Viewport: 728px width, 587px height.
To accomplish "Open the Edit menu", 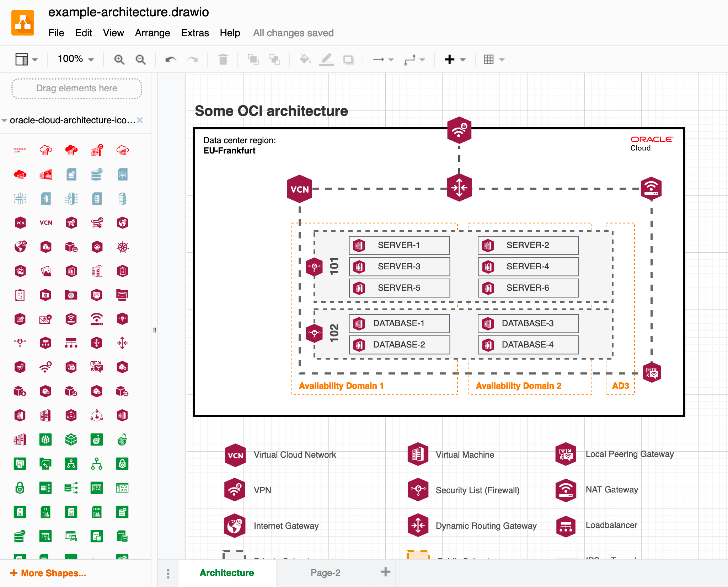I will [x=84, y=33].
